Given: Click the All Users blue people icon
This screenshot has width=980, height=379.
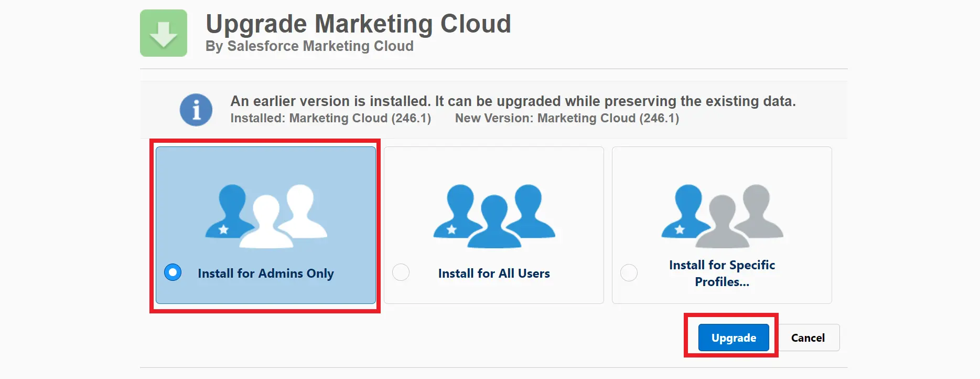Looking at the screenshot, I should tap(494, 216).
